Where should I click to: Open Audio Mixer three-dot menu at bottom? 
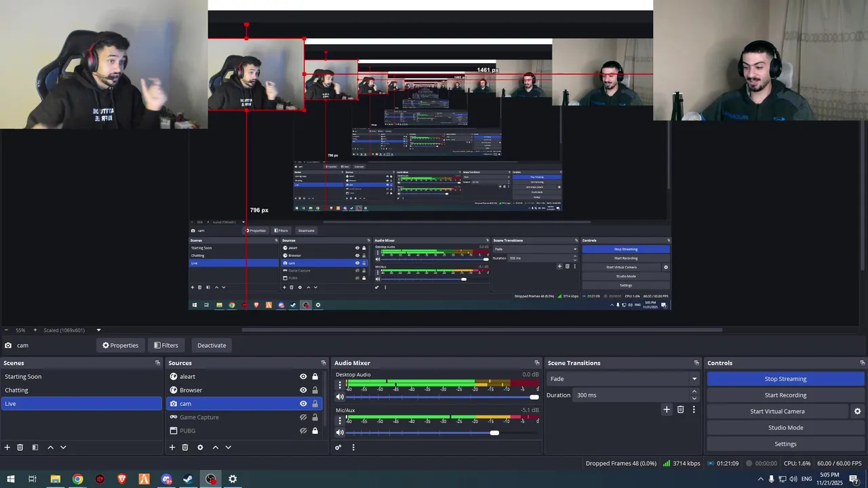[x=353, y=447]
